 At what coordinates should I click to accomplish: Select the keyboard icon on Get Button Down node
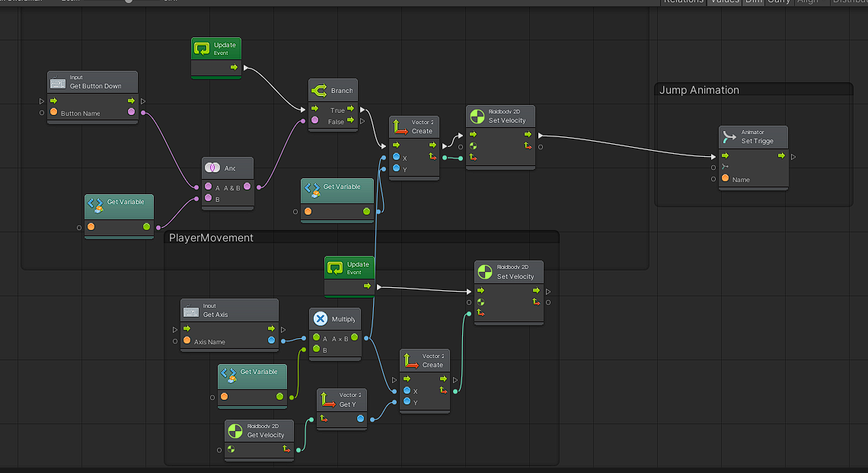click(x=58, y=82)
